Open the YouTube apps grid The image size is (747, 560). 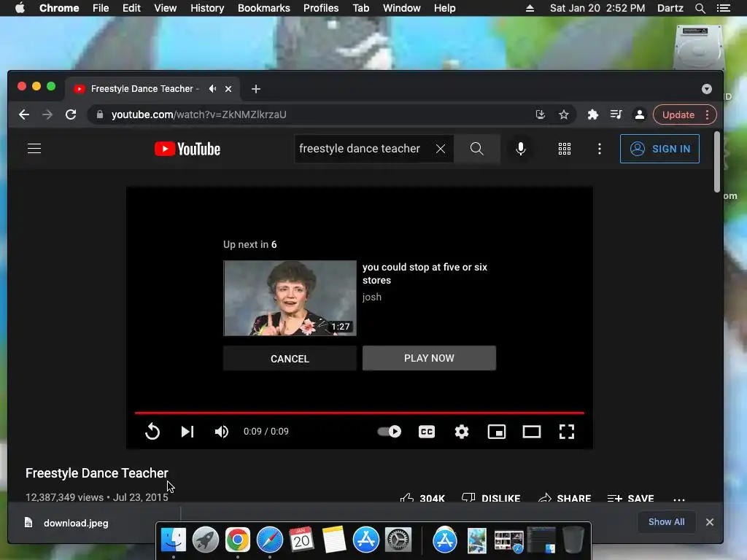click(565, 149)
